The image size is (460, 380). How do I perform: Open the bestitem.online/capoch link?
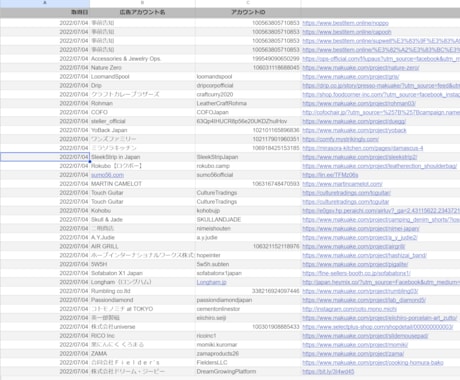click(x=347, y=32)
